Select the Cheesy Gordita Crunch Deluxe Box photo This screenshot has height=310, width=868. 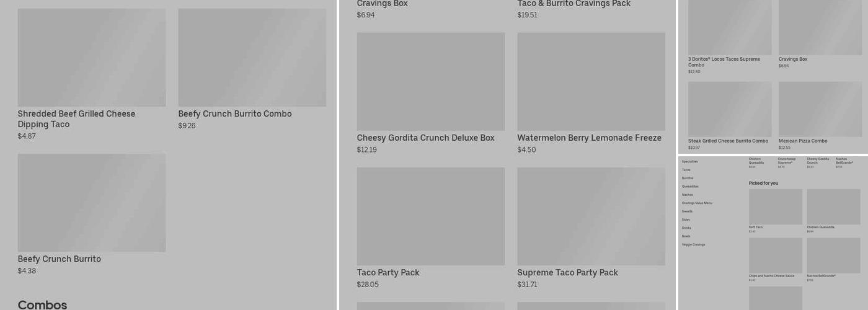pyautogui.click(x=430, y=82)
